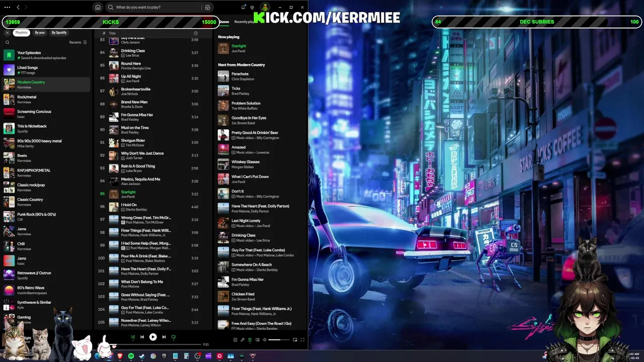Viewport: 644px width, 362px height.
Task: Open the Recents sort dropdown
Action: tap(78, 42)
